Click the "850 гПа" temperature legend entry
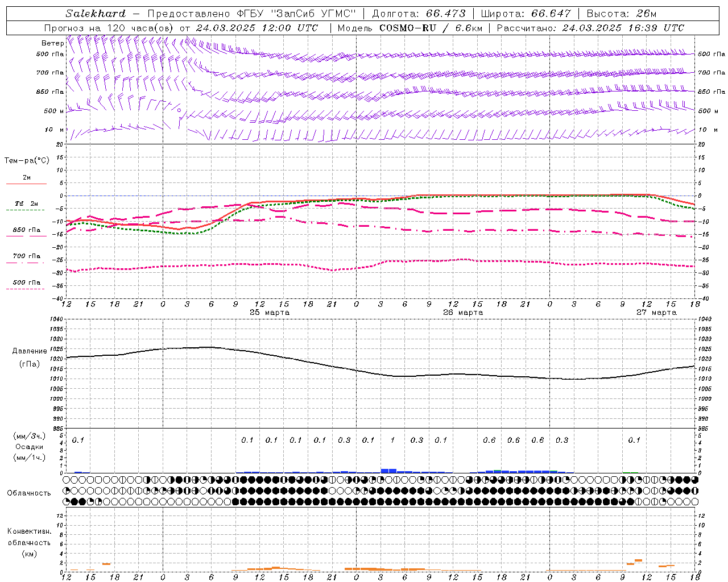Viewport: 728px width, 582px height. coord(26,230)
